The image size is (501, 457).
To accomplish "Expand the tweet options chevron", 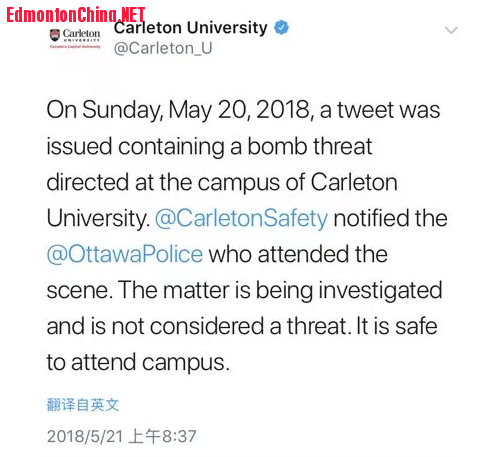I will tap(451, 30).
